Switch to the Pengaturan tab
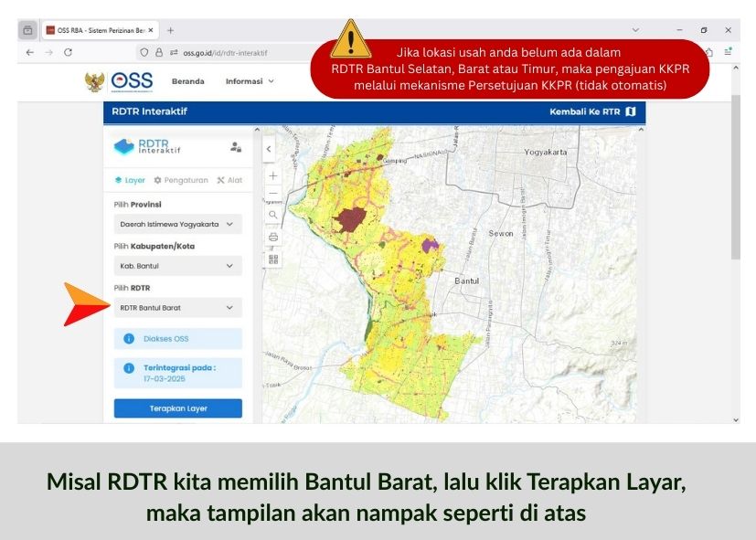 [x=181, y=180]
